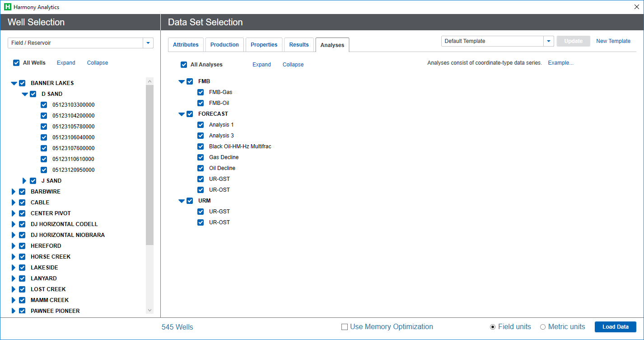Close the Harmony Analytics window
The width and height of the screenshot is (644, 340).
(x=637, y=7)
